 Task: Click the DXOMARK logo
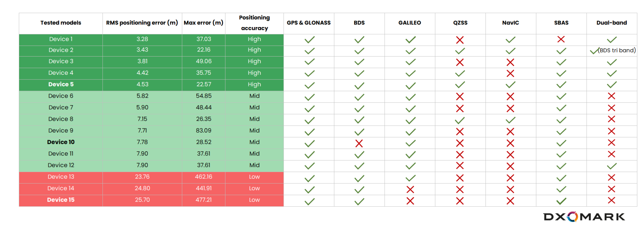[584, 217]
